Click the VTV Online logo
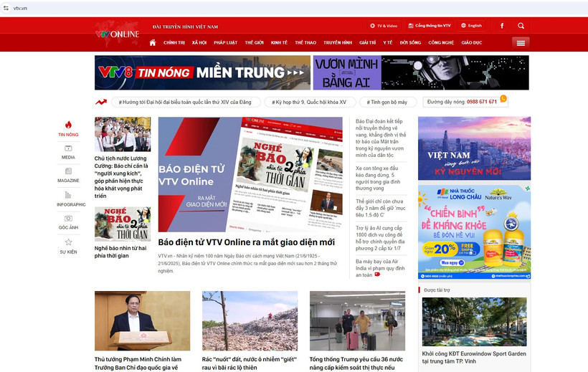Image resolution: width=588 pixels, height=372 pixels. pos(118,34)
